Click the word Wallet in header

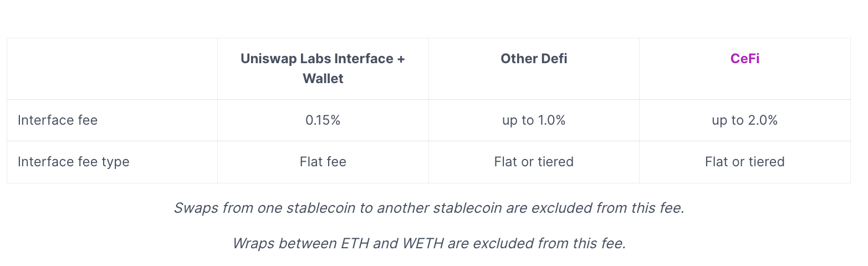323,79
